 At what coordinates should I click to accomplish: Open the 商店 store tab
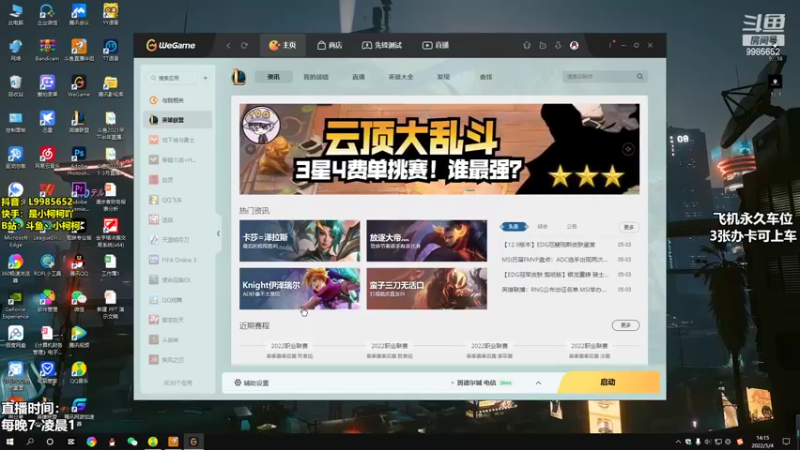[329, 45]
